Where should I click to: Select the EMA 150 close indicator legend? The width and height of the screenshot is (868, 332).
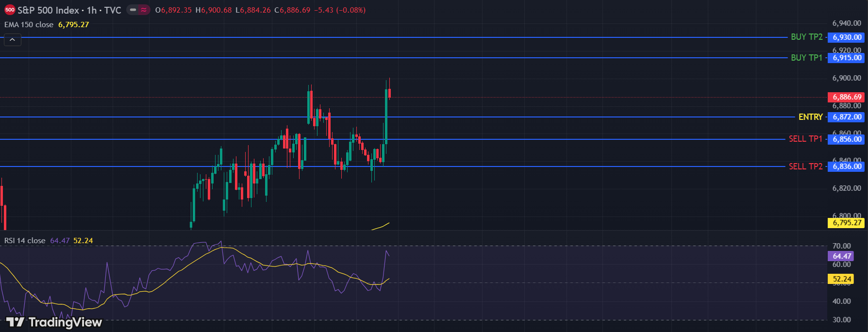(x=29, y=25)
